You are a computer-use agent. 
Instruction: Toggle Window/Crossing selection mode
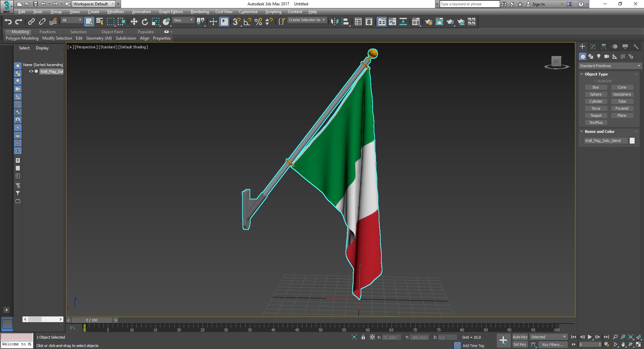click(121, 22)
